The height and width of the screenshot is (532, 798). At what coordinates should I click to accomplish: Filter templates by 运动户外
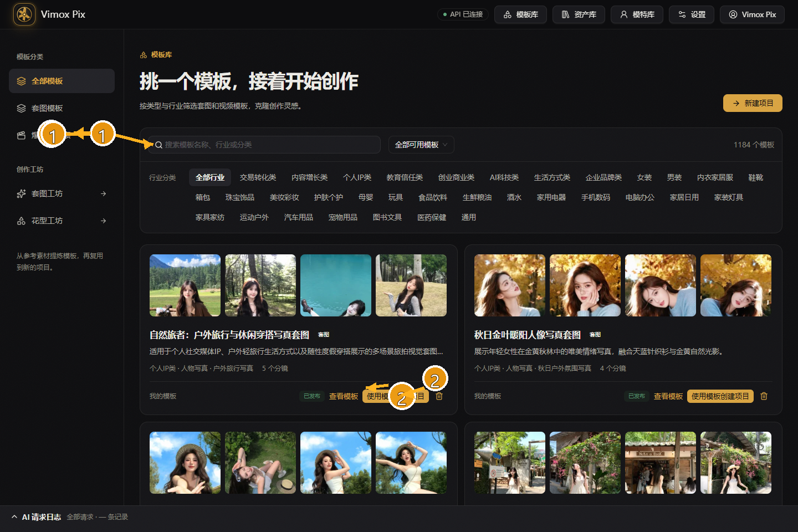pyautogui.click(x=254, y=217)
